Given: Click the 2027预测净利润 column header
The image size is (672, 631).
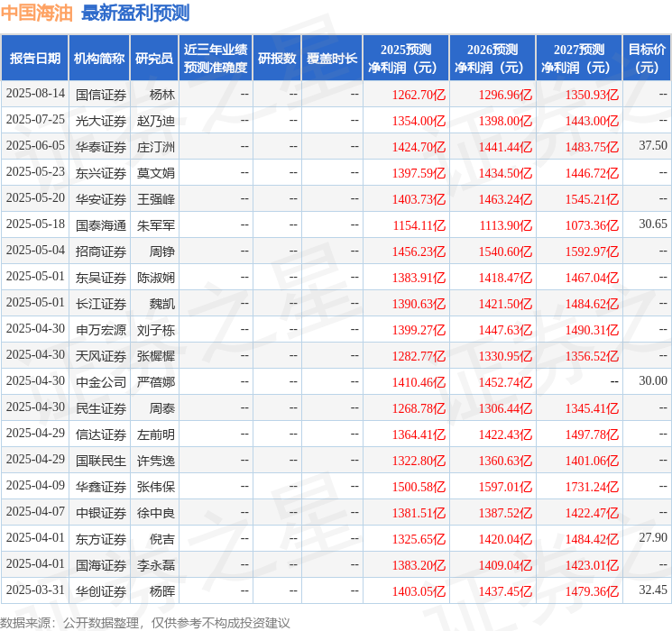Looking at the screenshot, I should click(x=579, y=59).
